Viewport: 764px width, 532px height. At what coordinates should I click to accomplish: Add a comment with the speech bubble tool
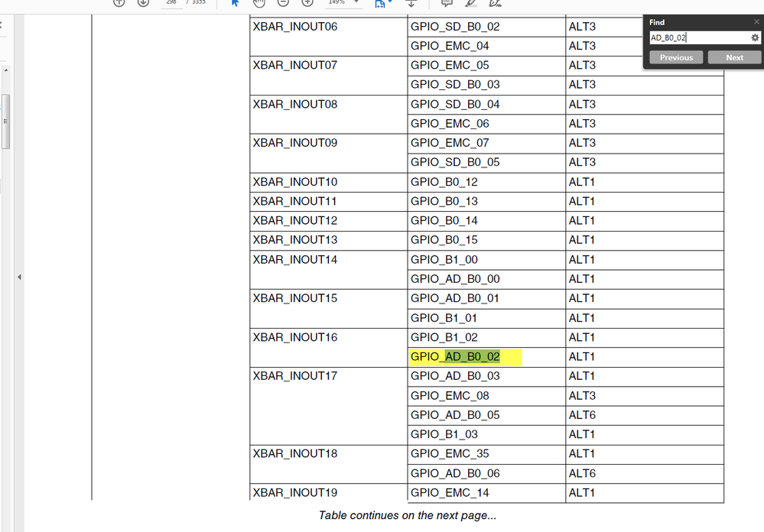(x=447, y=3)
